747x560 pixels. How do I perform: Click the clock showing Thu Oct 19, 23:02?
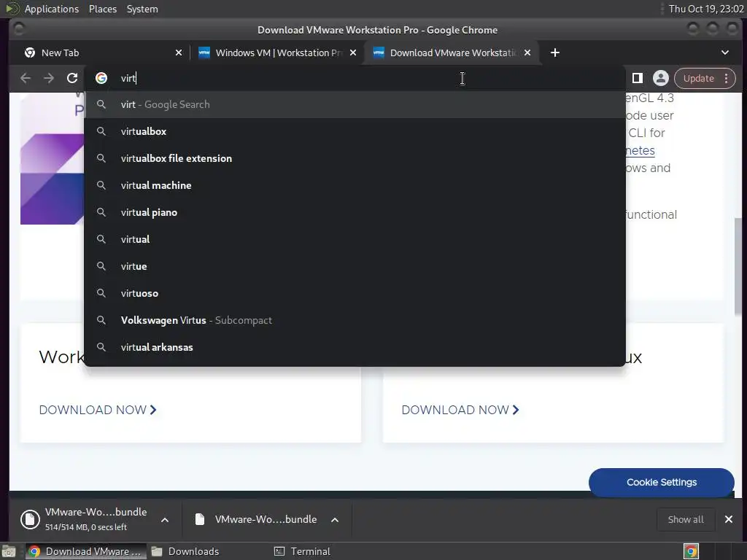(x=706, y=9)
